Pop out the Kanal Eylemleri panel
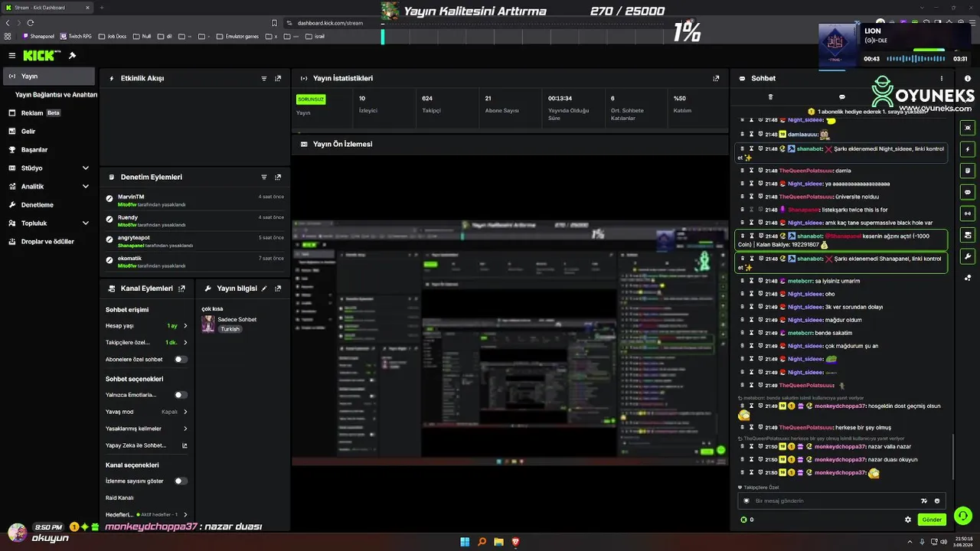 tap(181, 289)
